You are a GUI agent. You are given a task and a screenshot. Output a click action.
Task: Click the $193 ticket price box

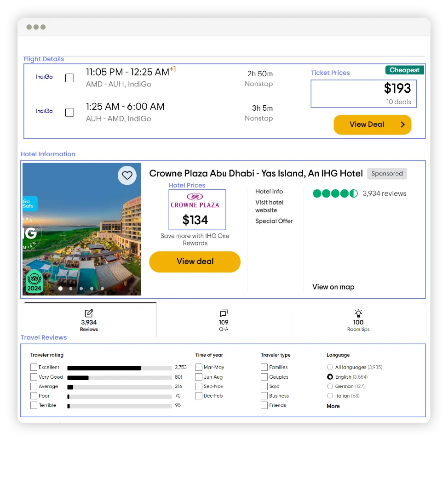364,93
